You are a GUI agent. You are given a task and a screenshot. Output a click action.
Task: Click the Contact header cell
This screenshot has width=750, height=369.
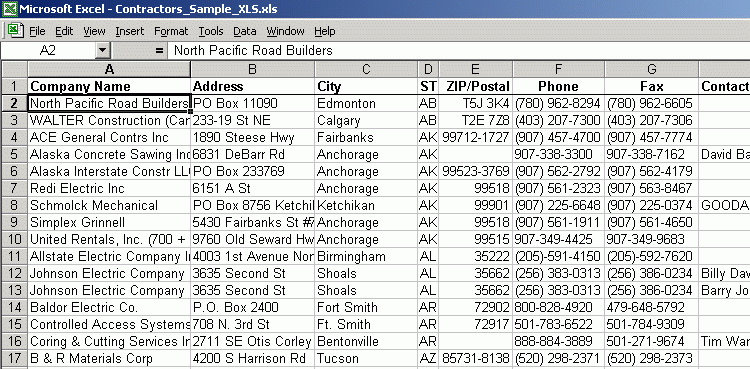[724, 86]
